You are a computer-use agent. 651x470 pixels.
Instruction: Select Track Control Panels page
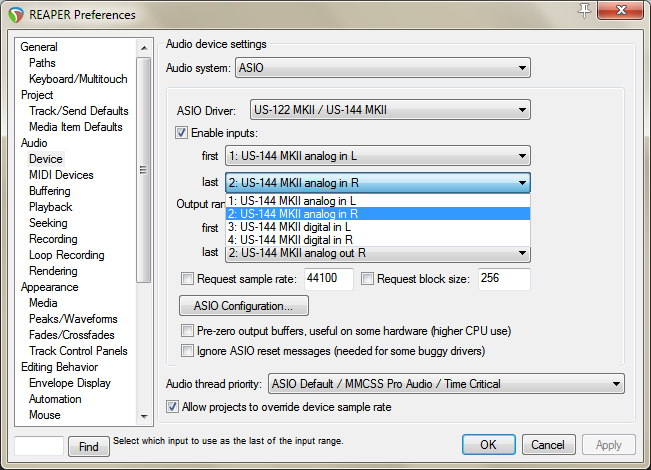(78, 351)
